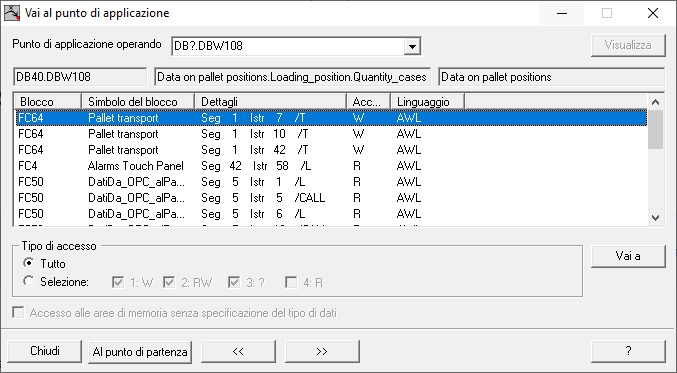
Task: Toggle the 3: ? checkbox
Action: pos(234,282)
